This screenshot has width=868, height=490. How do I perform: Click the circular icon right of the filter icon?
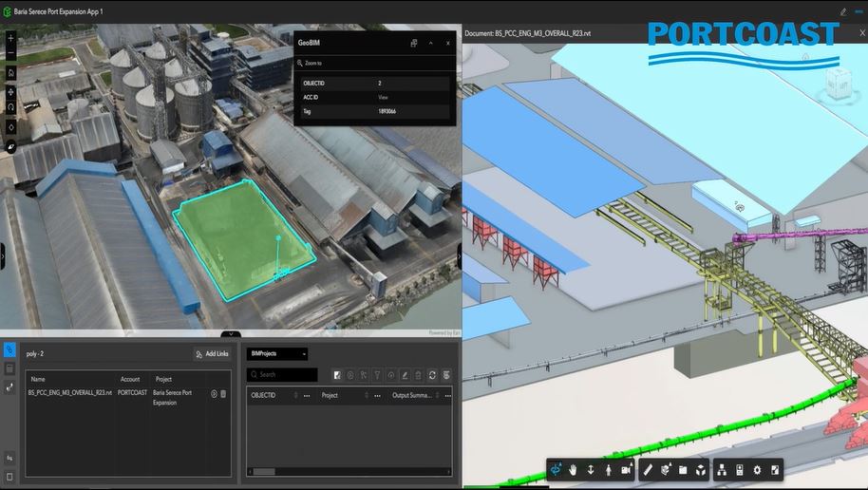(391, 375)
